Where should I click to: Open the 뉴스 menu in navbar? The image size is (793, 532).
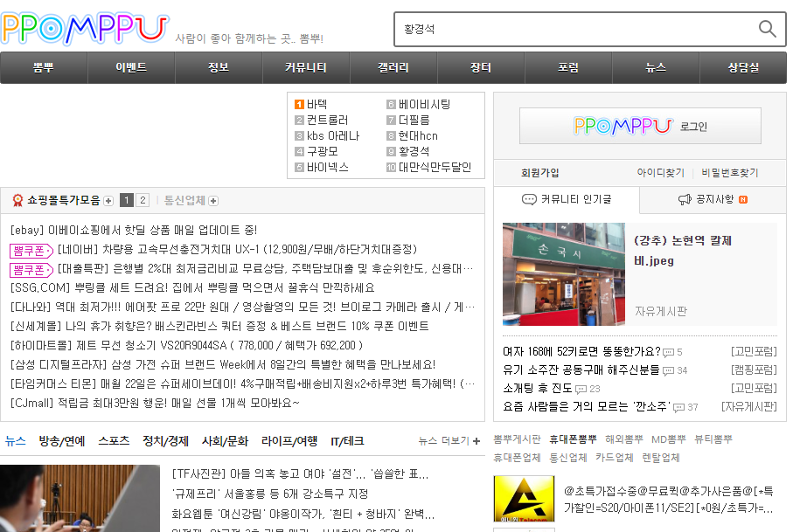656,67
